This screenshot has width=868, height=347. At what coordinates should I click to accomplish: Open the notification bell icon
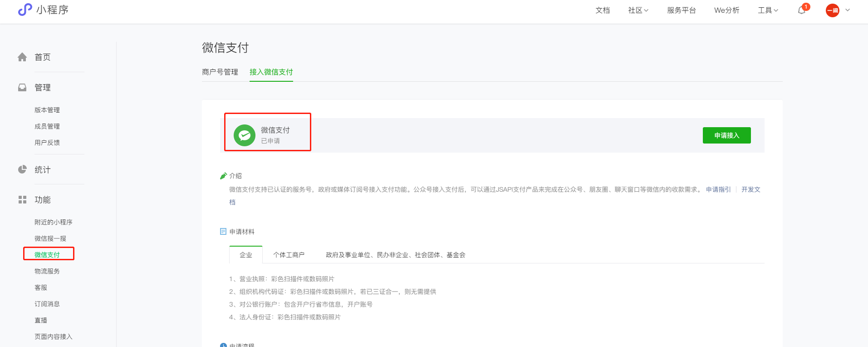[802, 10]
